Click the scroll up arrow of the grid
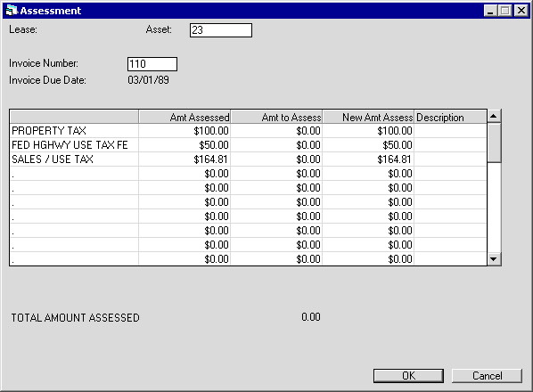 coord(494,116)
